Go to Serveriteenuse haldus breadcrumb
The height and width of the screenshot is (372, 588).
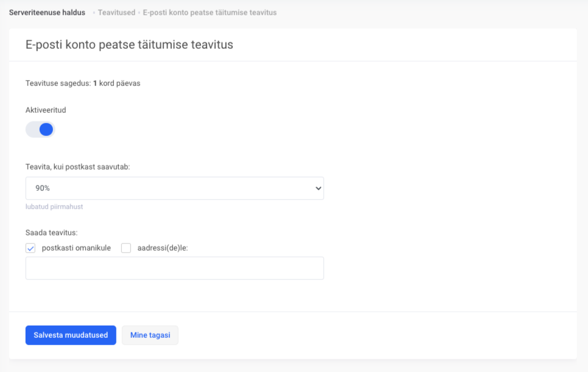pos(47,13)
